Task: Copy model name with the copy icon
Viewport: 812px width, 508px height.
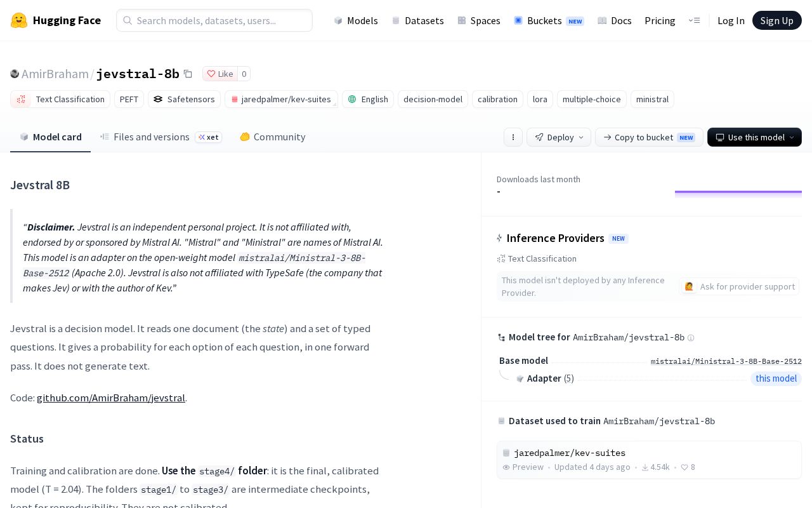Action: [x=188, y=74]
